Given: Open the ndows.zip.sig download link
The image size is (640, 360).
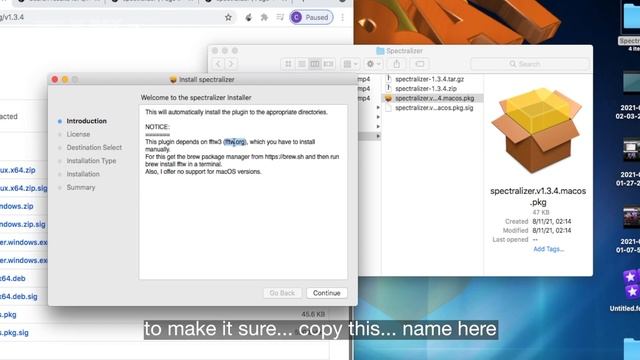Looking at the screenshot, I should click(x=23, y=224).
